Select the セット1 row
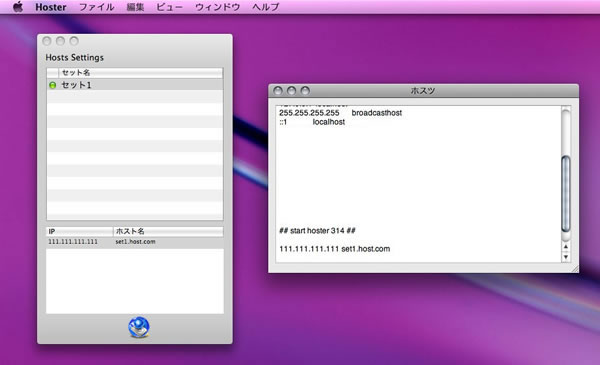The image size is (600, 365). pyautogui.click(x=135, y=85)
